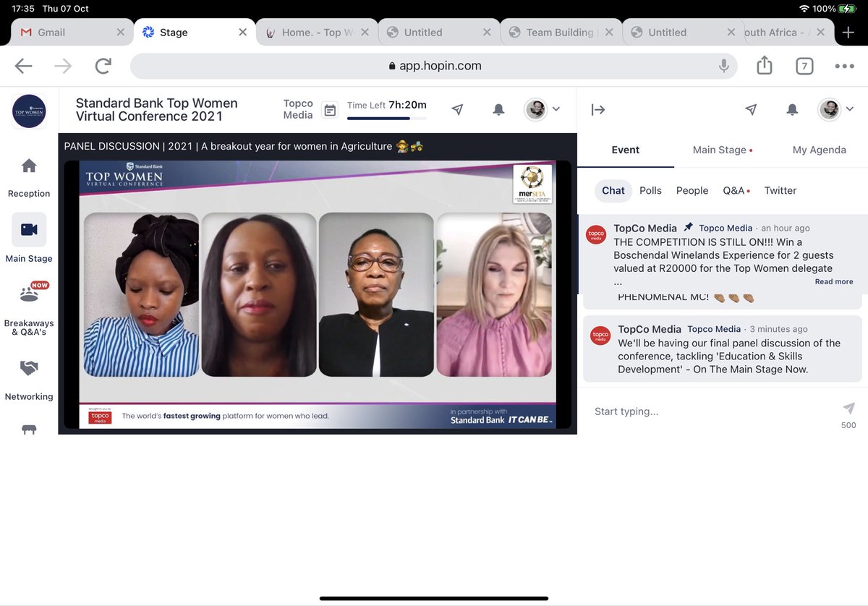Click the browser forward arrow
The image size is (868, 606).
coord(63,66)
